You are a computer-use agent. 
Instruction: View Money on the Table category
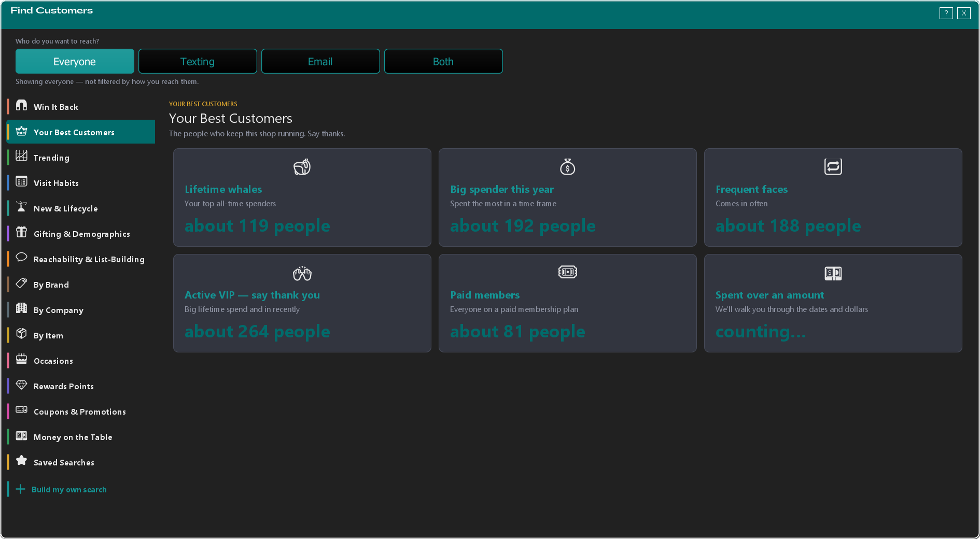(x=81, y=436)
